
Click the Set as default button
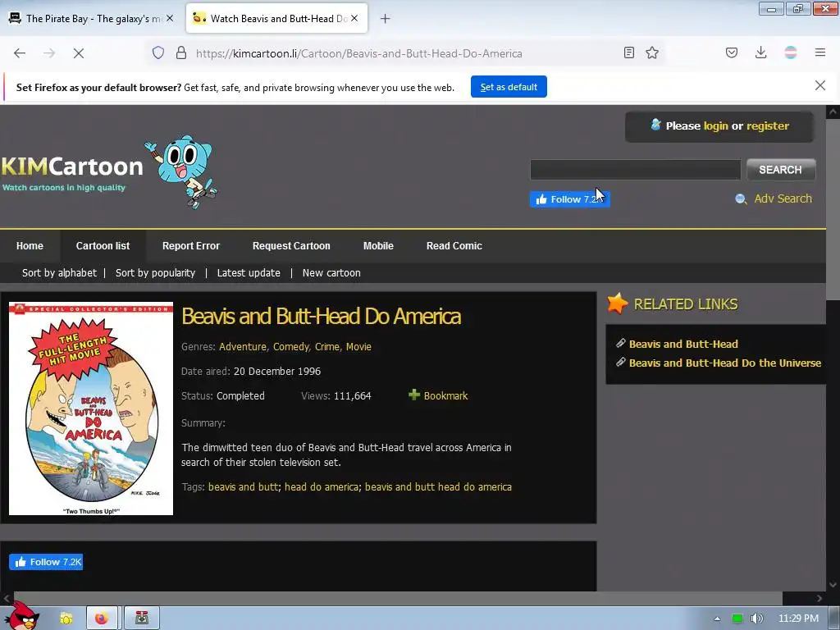pyautogui.click(x=509, y=87)
